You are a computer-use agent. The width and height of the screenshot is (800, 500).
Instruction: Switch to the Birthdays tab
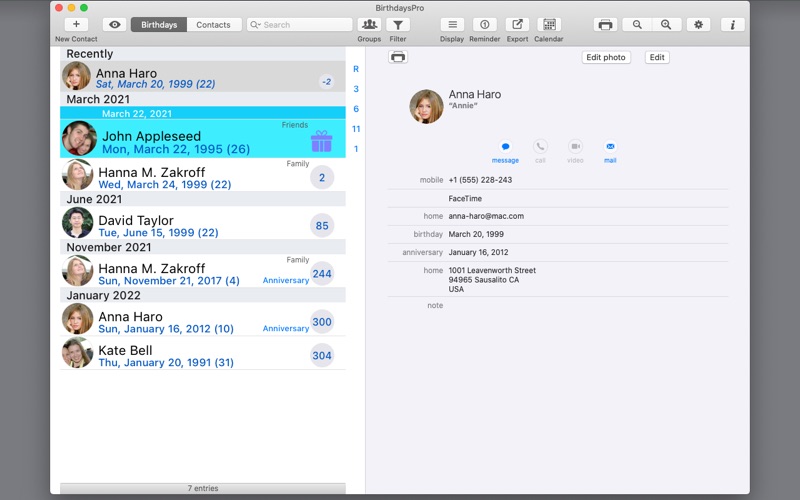[x=159, y=24]
